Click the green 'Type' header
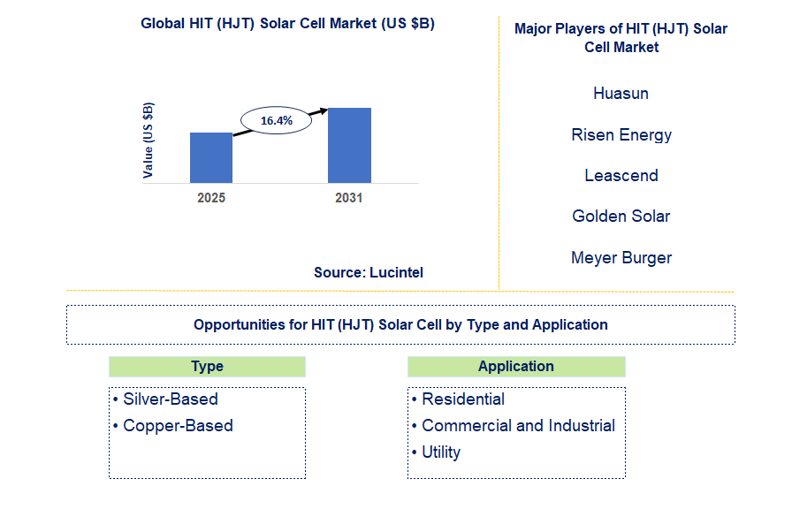The width and height of the screenshot is (792, 532). point(207,367)
